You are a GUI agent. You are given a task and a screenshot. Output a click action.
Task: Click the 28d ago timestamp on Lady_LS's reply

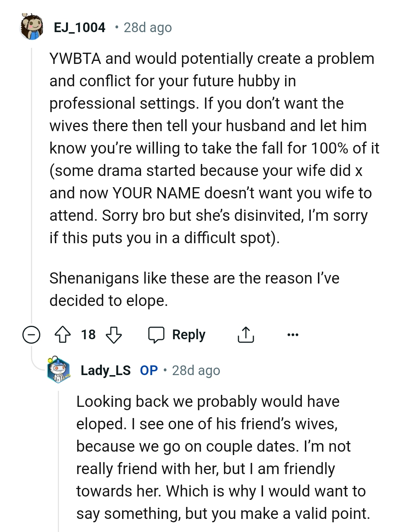pyautogui.click(x=196, y=370)
